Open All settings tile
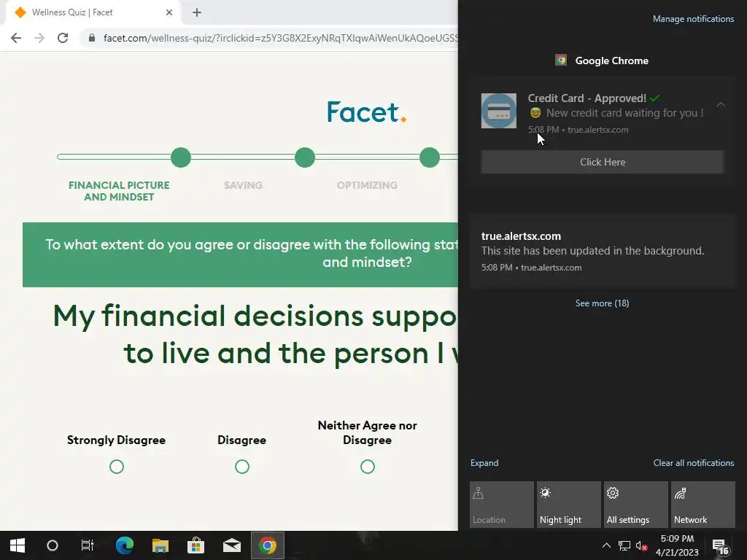Viewport: 747px width, 560px height. click(x=636, y=505)
